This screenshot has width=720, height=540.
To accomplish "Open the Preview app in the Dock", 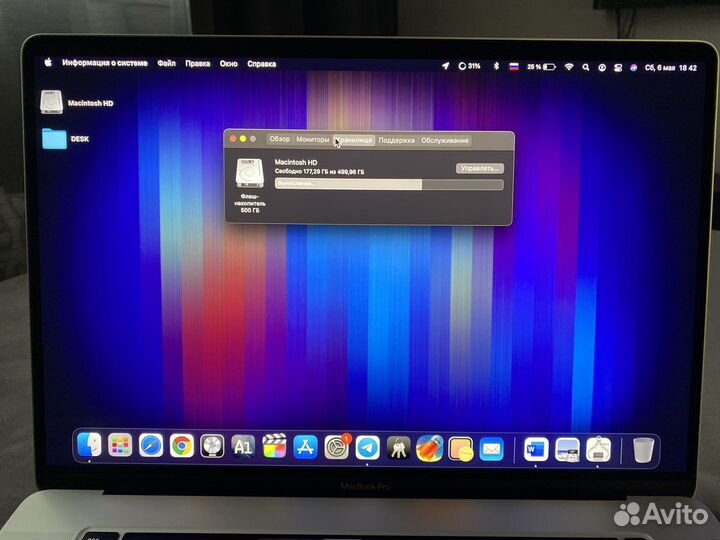I will click(x=567, y=450).
